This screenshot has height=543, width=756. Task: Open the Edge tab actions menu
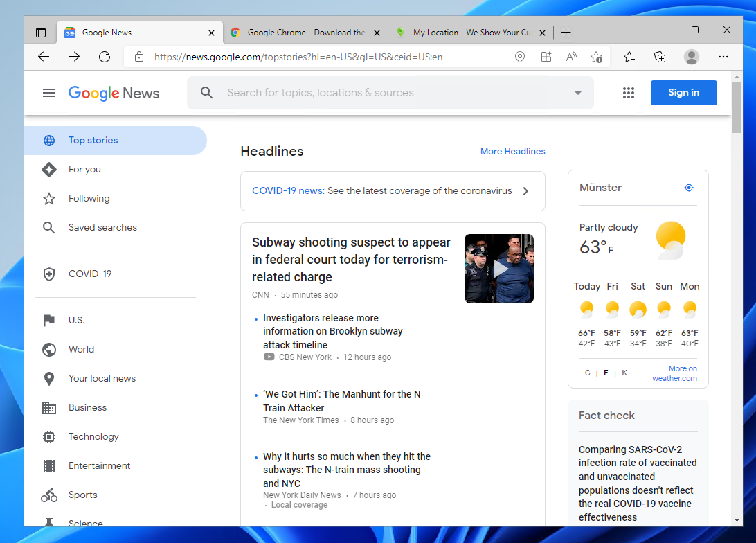41,33
